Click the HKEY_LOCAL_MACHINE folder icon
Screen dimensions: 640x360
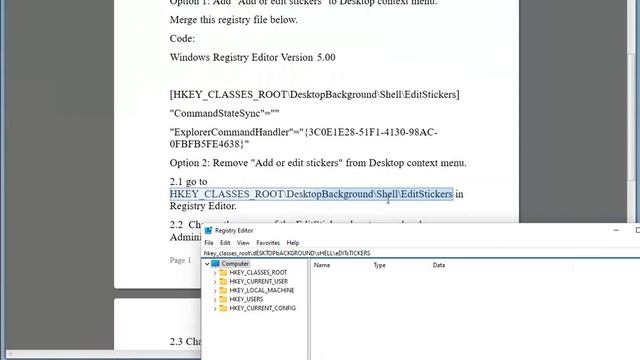[x=223, y=290]
